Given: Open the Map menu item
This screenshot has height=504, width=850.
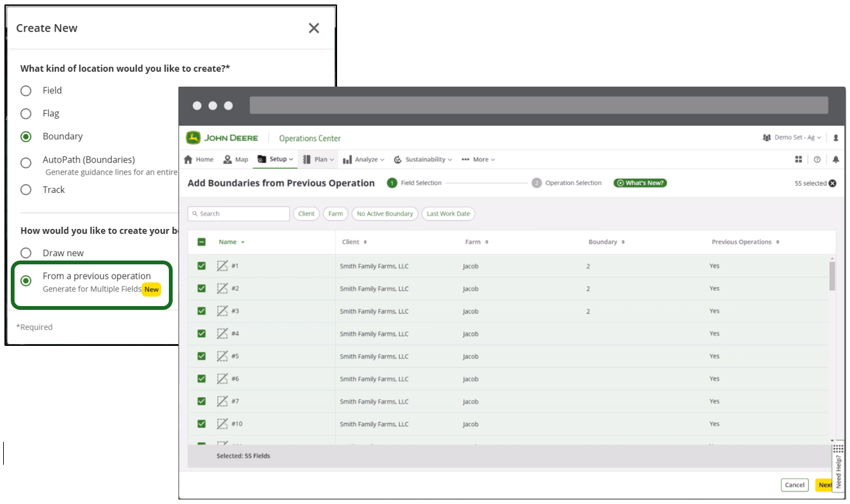Looking at the screenshot, I should [236, 159].
